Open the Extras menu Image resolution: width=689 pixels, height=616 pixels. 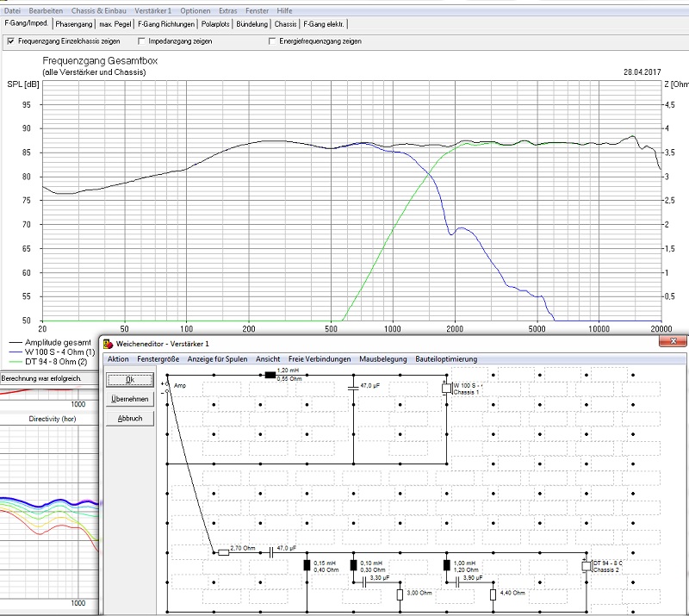point(228,10)
